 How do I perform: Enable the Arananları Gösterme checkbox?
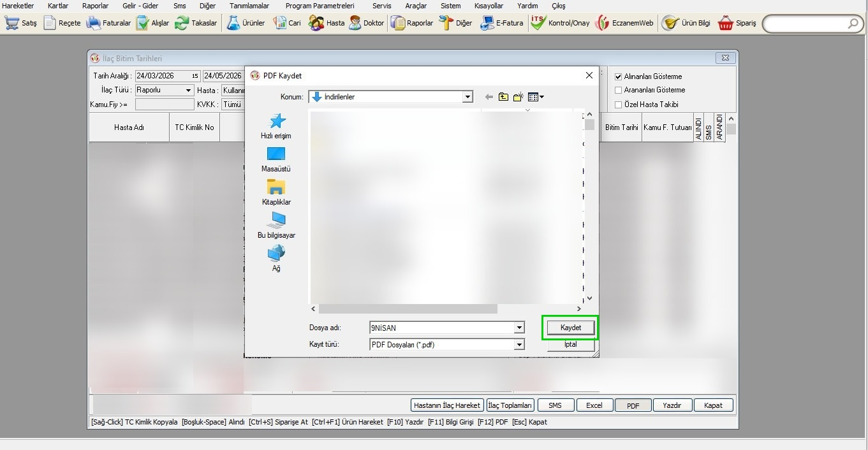click(618, 91)
